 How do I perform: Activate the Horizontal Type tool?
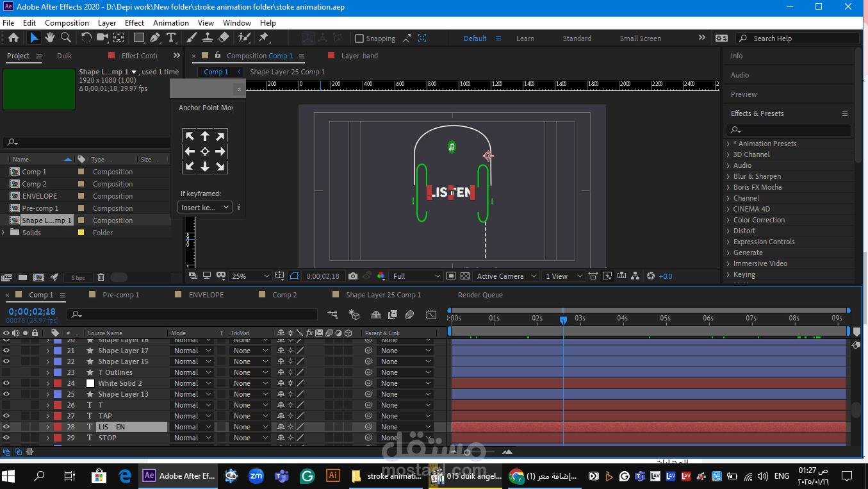(x=172, y=38)
